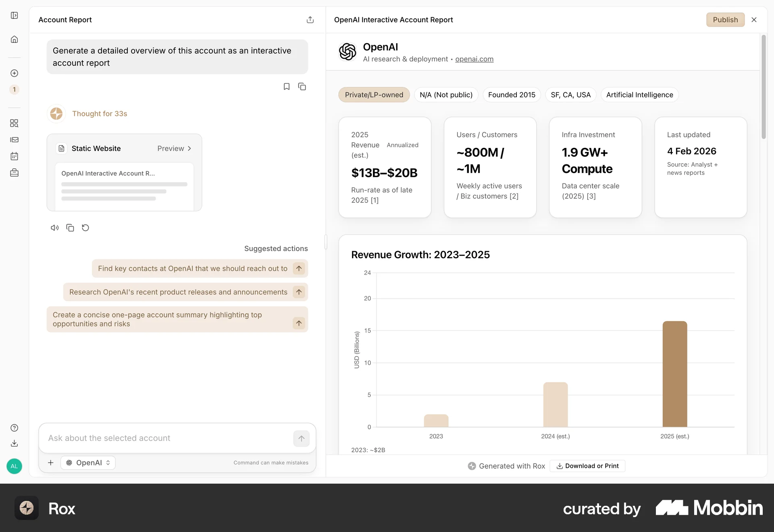Visit the openai.com link
The height and width of the screenshot is (532, 774).
(x=474, y=59)
